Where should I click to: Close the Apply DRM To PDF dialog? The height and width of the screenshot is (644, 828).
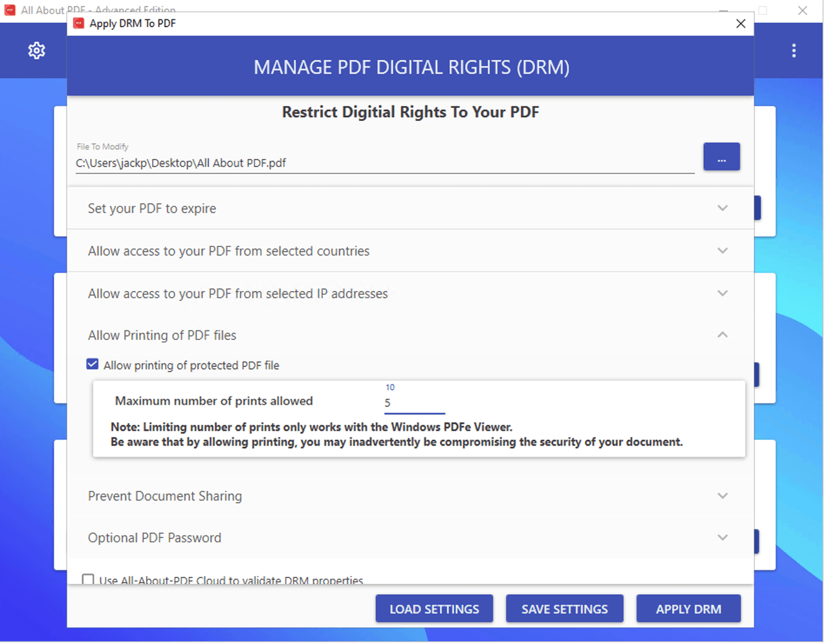coord(741,24)
